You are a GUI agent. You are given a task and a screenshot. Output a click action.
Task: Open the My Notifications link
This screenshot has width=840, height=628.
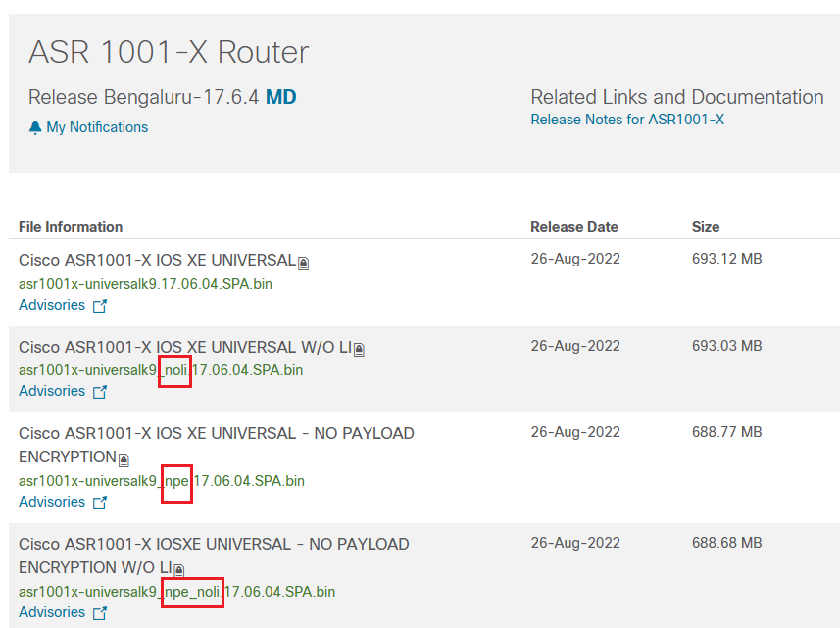[97, 127]
